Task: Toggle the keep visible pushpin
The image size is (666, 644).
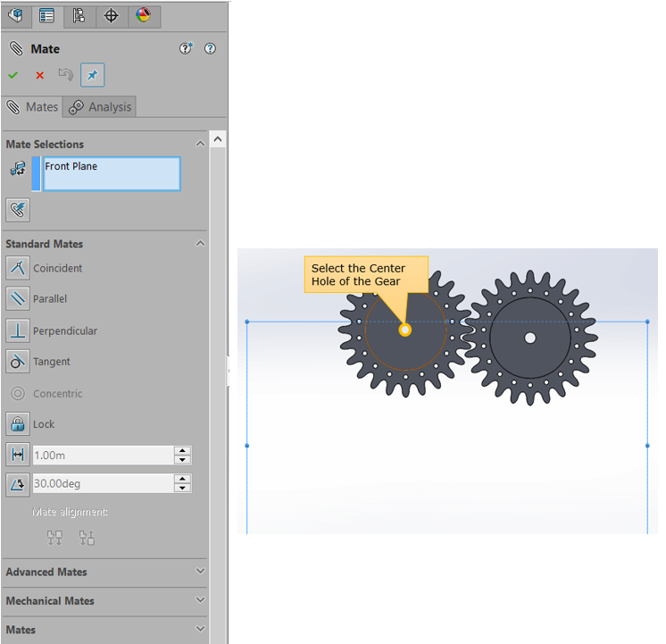Action: [x=92, y=75]
